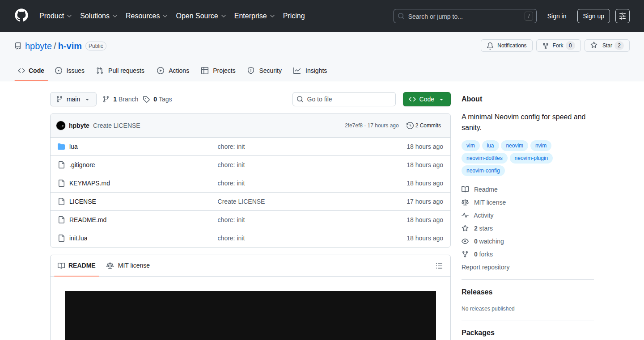
Task: View the 0 forks link
Action: pos(477,254)
